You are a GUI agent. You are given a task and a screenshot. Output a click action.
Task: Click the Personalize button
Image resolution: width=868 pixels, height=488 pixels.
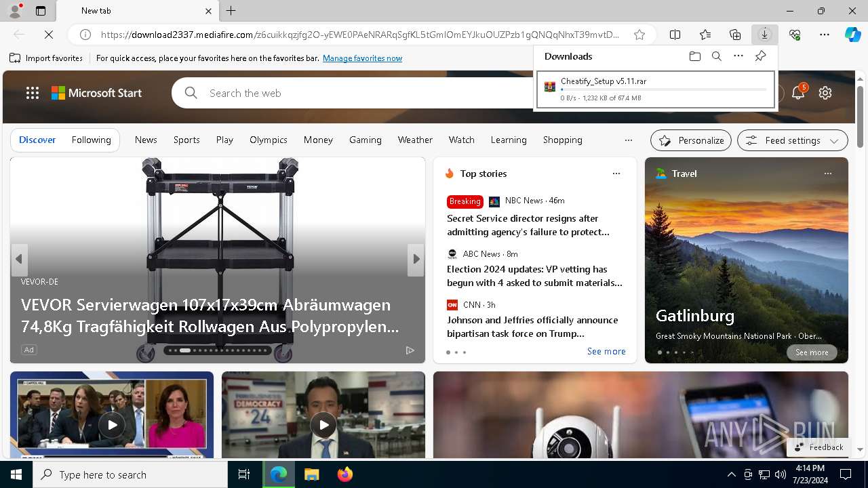pos(691,140)
